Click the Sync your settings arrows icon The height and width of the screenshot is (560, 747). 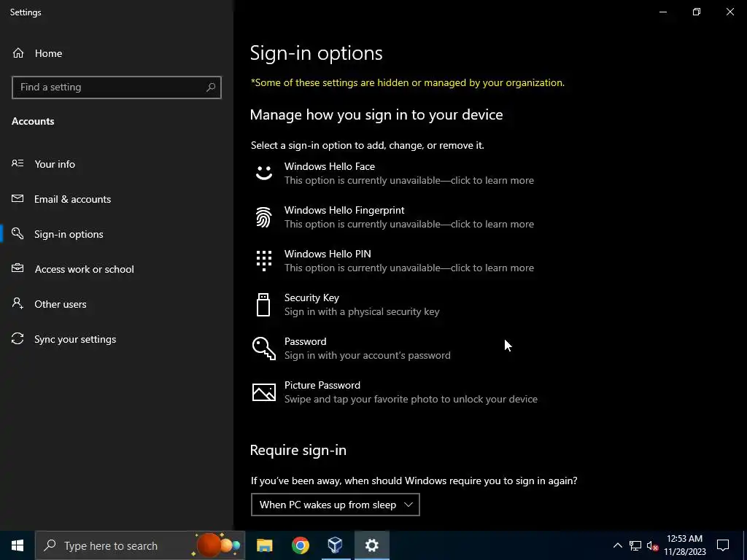point(18,338)
